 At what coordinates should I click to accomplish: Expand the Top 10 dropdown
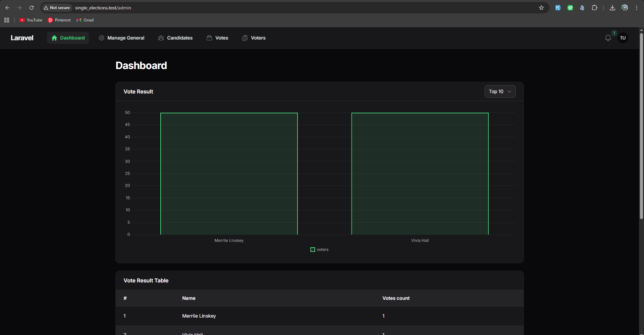(x=500, y=91)
